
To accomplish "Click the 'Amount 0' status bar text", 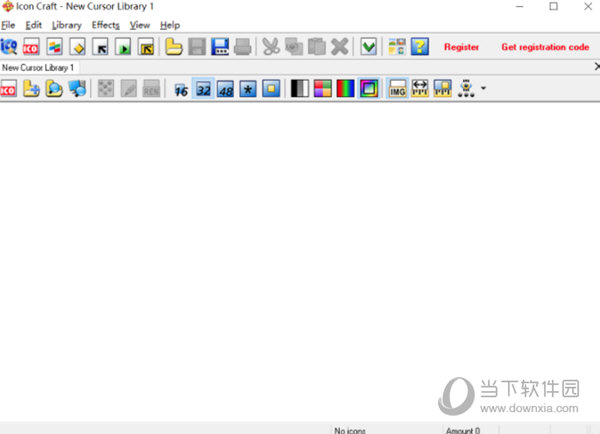I will coord(463,430).
